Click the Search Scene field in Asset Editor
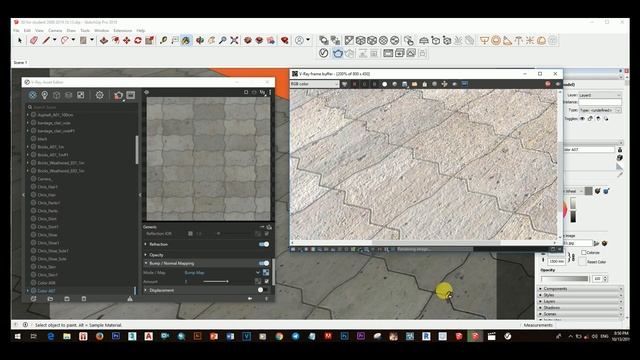640x360 pixels. pyautogui.click(x=82, y=107)
